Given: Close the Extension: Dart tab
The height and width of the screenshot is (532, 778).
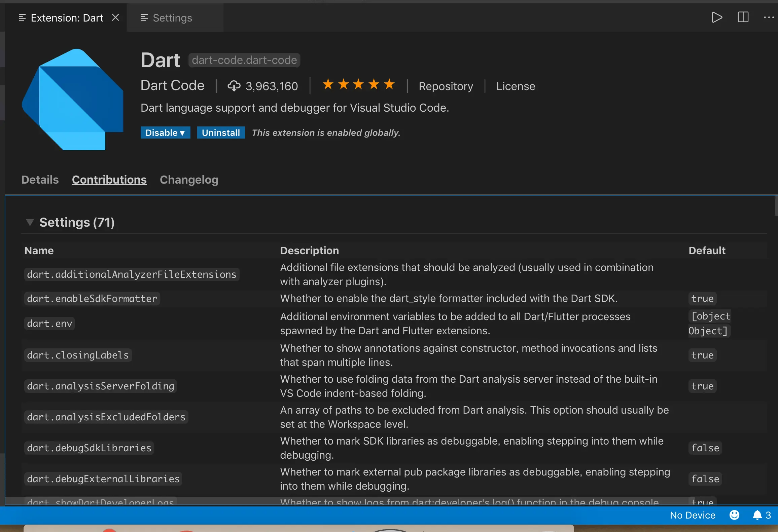Looking at the screenshot, I should click(x=115, y=17).
